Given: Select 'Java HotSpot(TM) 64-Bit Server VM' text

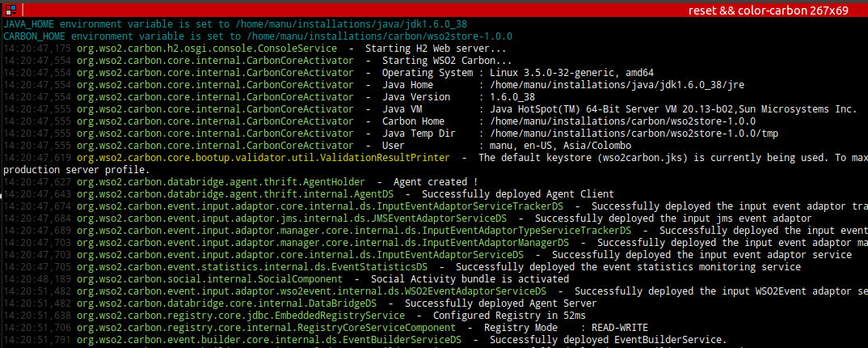Looking at the screenshot, I should (583, 110).
